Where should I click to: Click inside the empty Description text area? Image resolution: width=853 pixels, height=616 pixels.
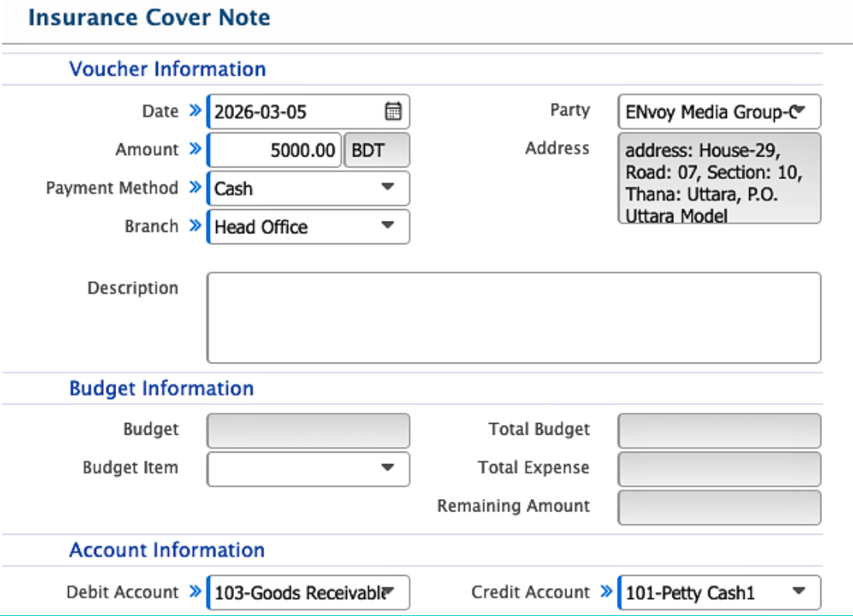coord(513,318)
